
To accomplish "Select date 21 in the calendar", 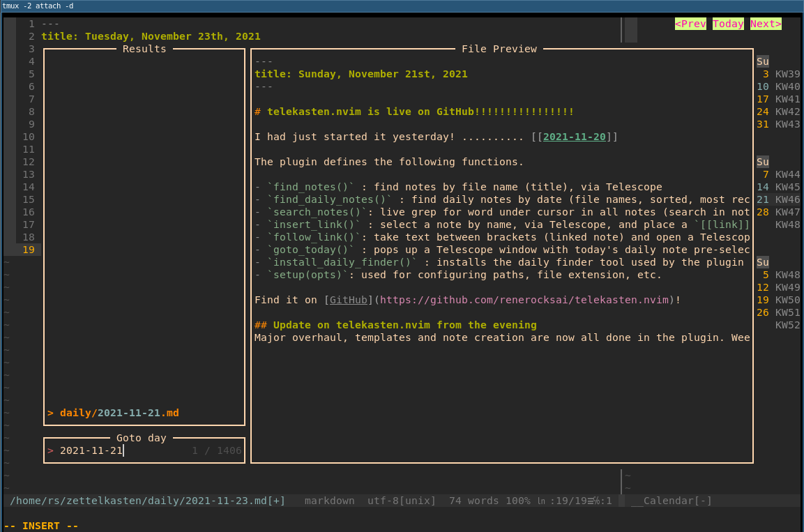I will pyautogui.click(x=763, y=199).
